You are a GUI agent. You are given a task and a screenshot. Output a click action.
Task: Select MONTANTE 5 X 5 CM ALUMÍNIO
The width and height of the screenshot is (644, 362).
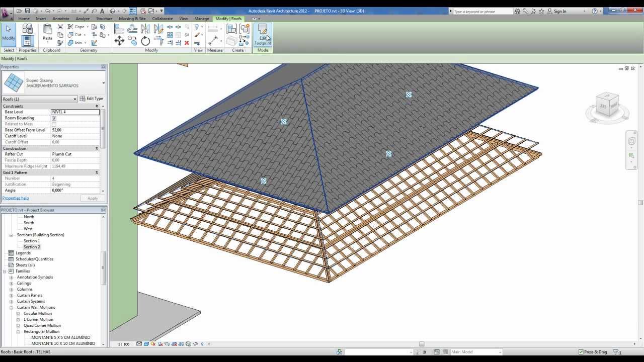tap(60, 337)
